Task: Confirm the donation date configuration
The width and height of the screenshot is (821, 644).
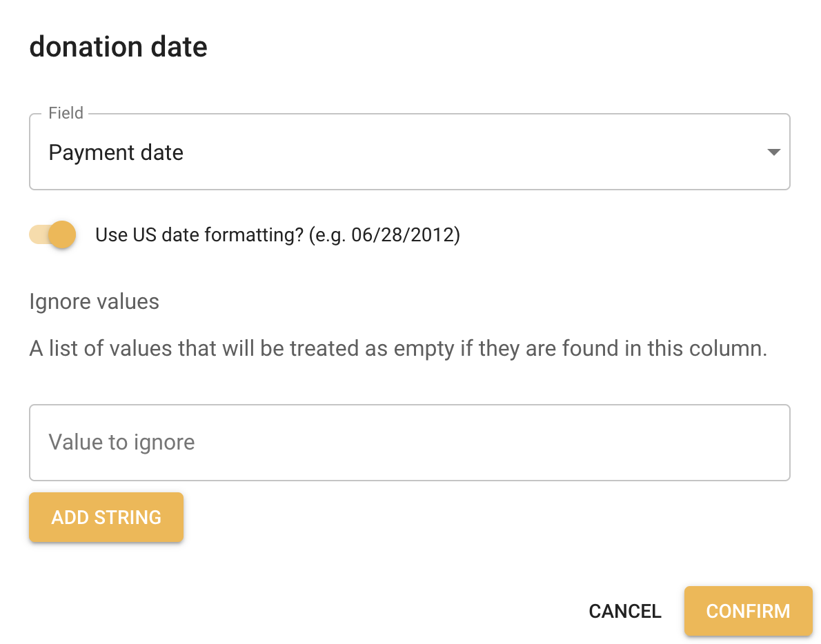Action: point(748,611)
